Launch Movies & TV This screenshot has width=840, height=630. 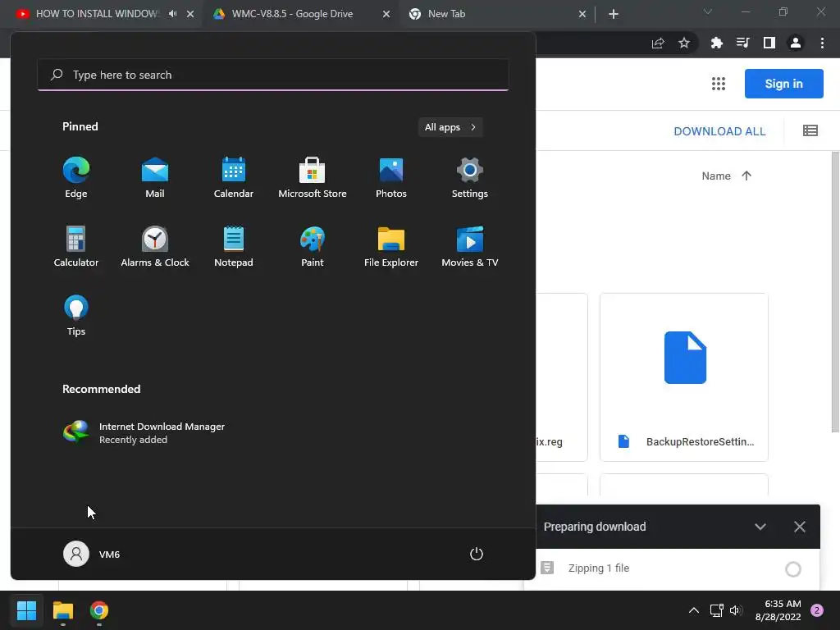[470, 246]
